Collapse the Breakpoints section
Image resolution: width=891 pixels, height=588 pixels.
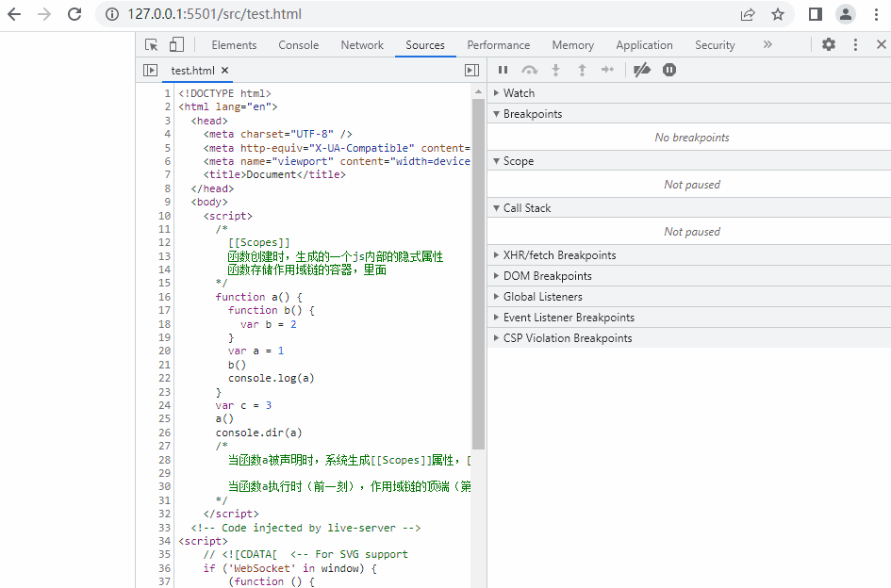[x=689, y=114]
